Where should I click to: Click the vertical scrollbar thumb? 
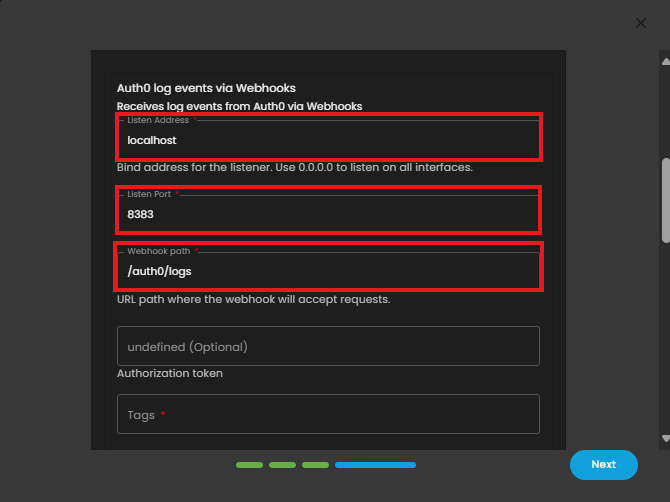[666, 201]
